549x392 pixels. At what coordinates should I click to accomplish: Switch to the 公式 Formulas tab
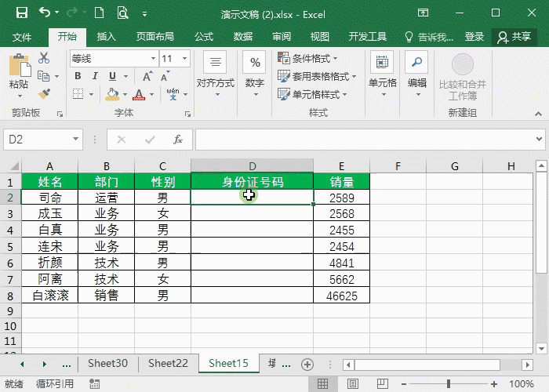pos(204,37)
